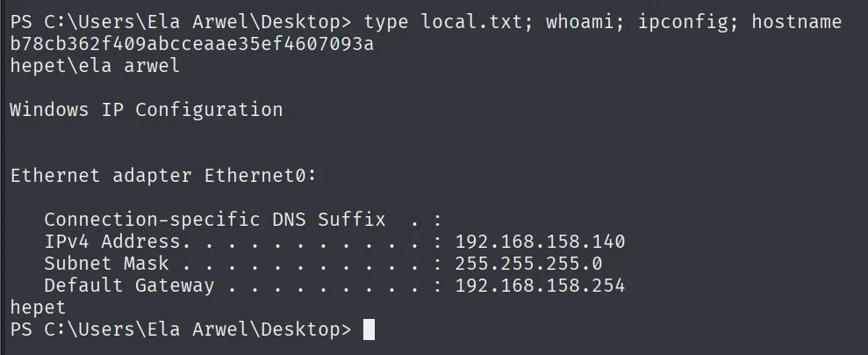Click the Windows IP Configuration heading

point(147,110)
